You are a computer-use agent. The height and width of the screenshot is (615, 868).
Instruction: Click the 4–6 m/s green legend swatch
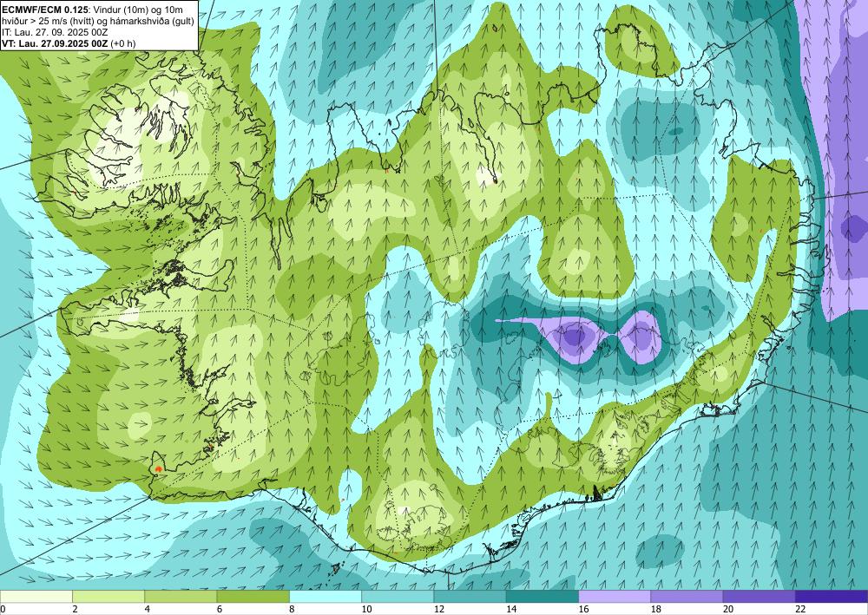(x=181, y=597)
